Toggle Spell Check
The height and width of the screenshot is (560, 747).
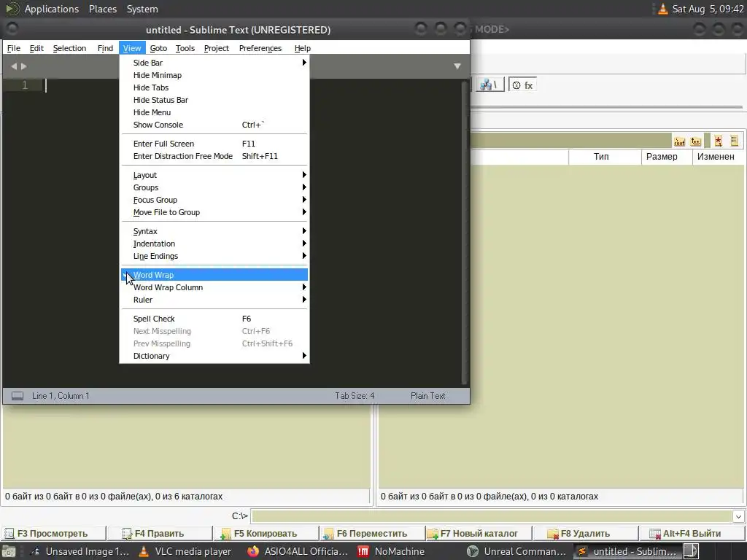214,319
